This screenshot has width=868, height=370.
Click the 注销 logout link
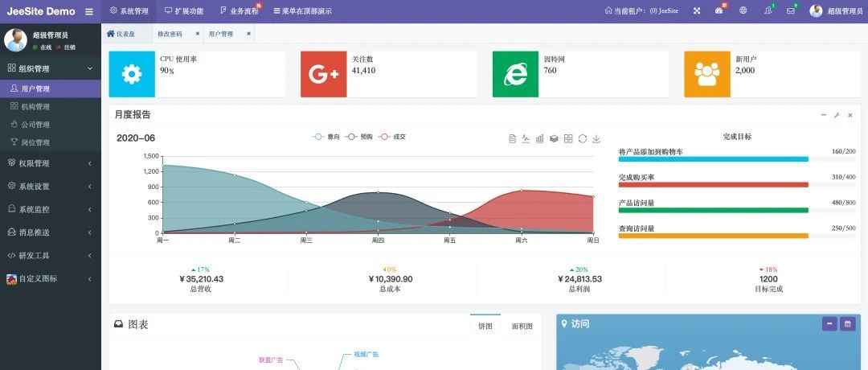coord(69,47)
